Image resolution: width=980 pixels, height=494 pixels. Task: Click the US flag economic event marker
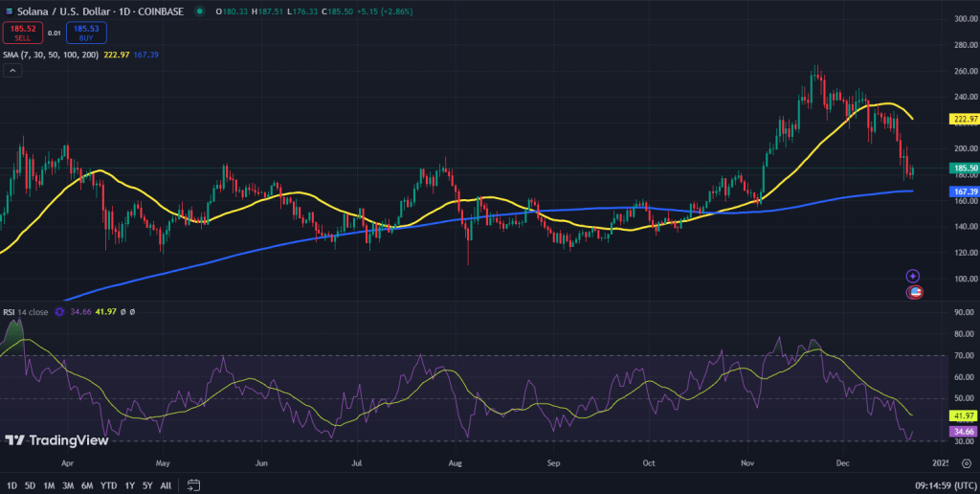(x=914, y=292)
